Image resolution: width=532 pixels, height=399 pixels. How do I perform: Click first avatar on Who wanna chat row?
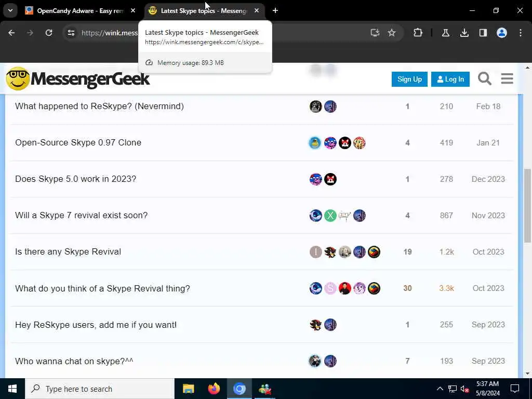click(x=315, y=361)
